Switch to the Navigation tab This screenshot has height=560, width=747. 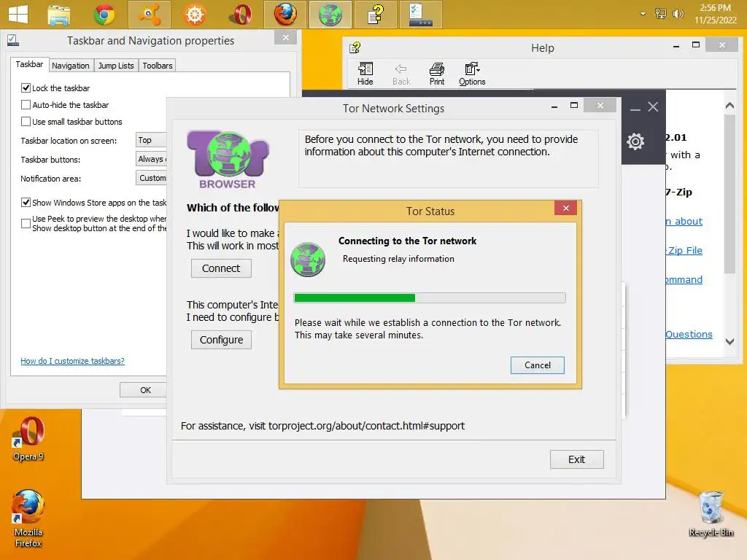pyautogui.click(x=71, y=66)
